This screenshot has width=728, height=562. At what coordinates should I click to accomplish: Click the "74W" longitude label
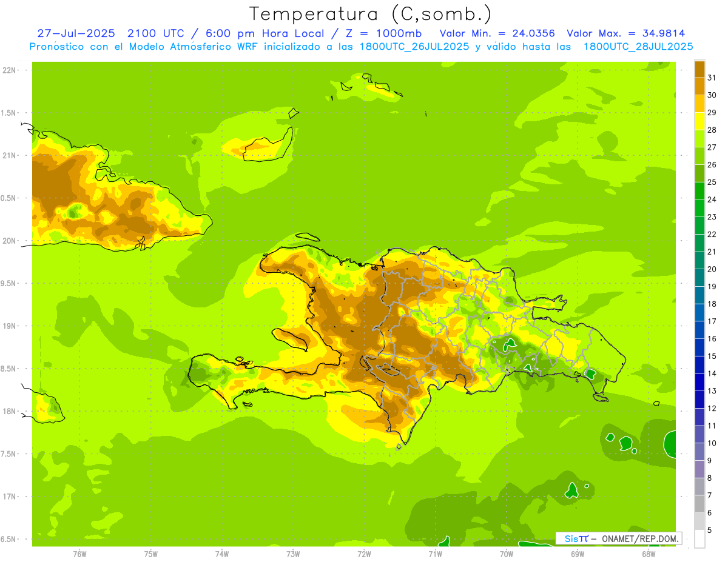tap(222, 554)
